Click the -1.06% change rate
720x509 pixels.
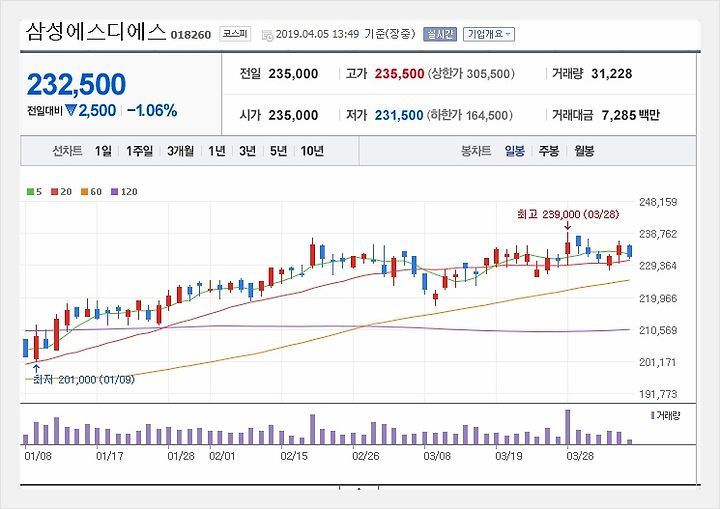click(152, 110)
